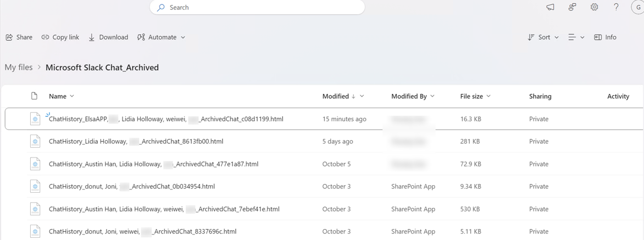The image size is (644, 240).
Task: Click the Sharing column header
Action: point(540,97)
